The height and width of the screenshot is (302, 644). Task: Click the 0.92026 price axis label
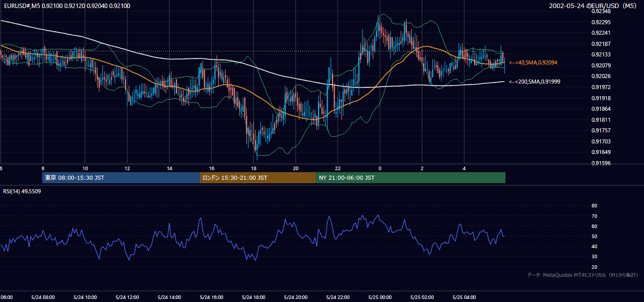coord(602,76)
